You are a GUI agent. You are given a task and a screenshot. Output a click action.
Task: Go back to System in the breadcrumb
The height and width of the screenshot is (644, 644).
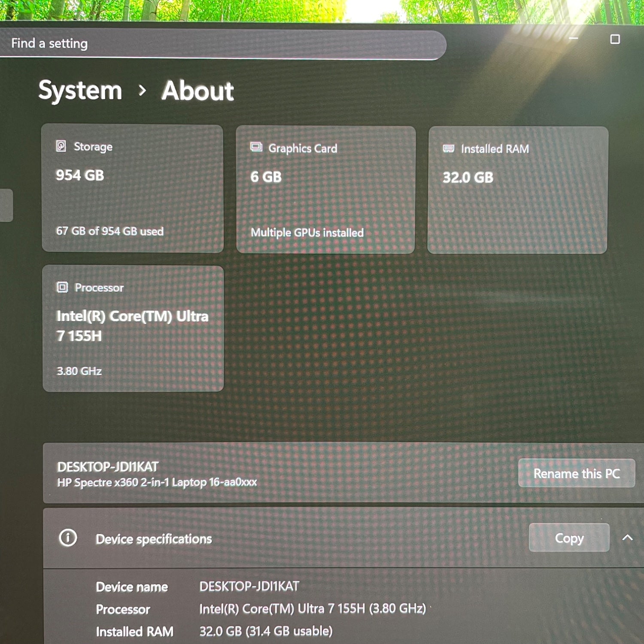(x=80, y=91)
